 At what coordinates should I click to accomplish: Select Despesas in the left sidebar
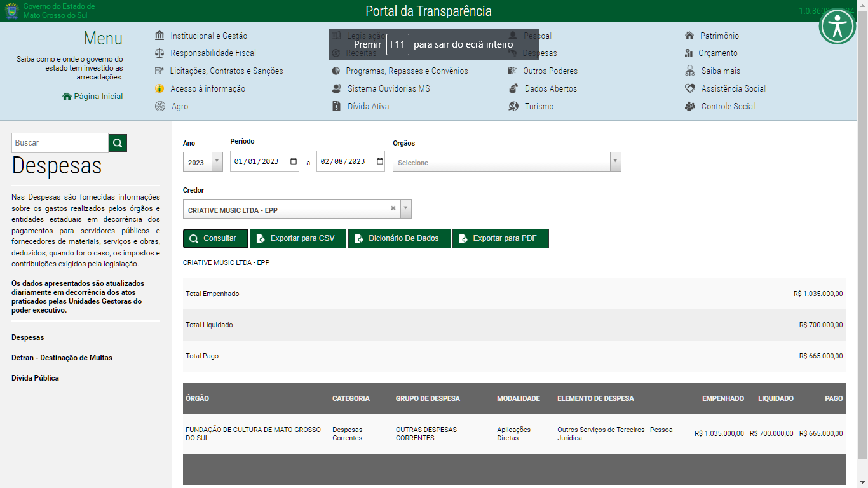(28, 337)
